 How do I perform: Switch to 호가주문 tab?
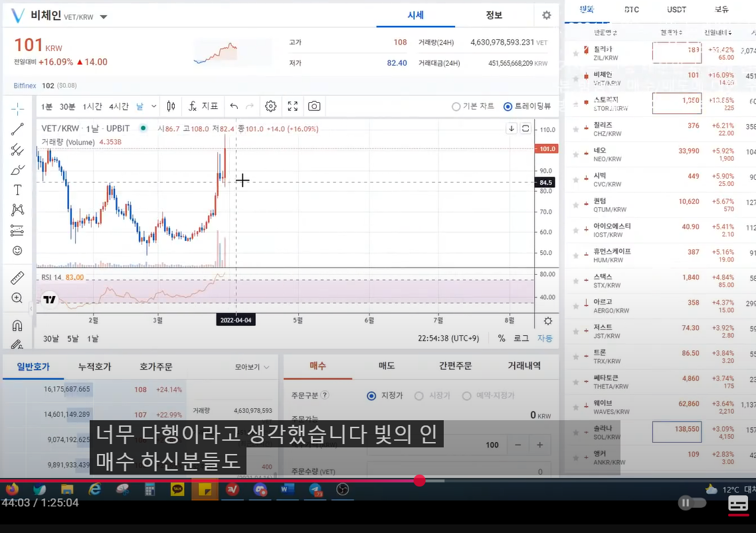pos(155,367)
